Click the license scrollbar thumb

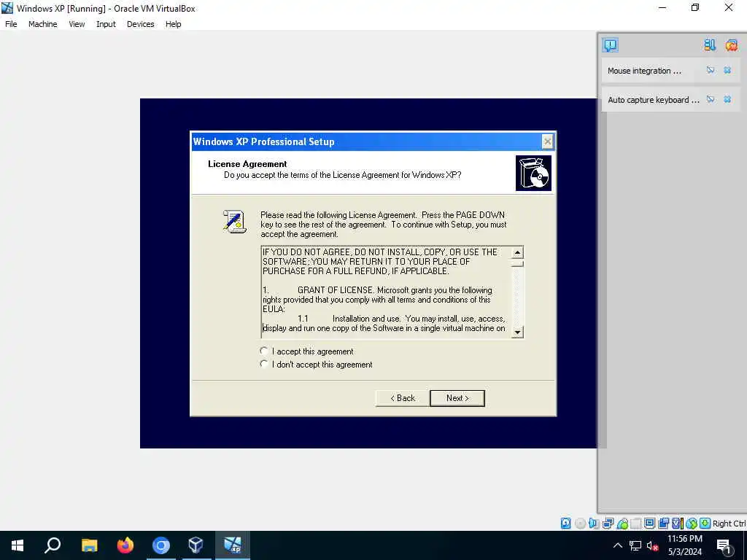[517, 263]
